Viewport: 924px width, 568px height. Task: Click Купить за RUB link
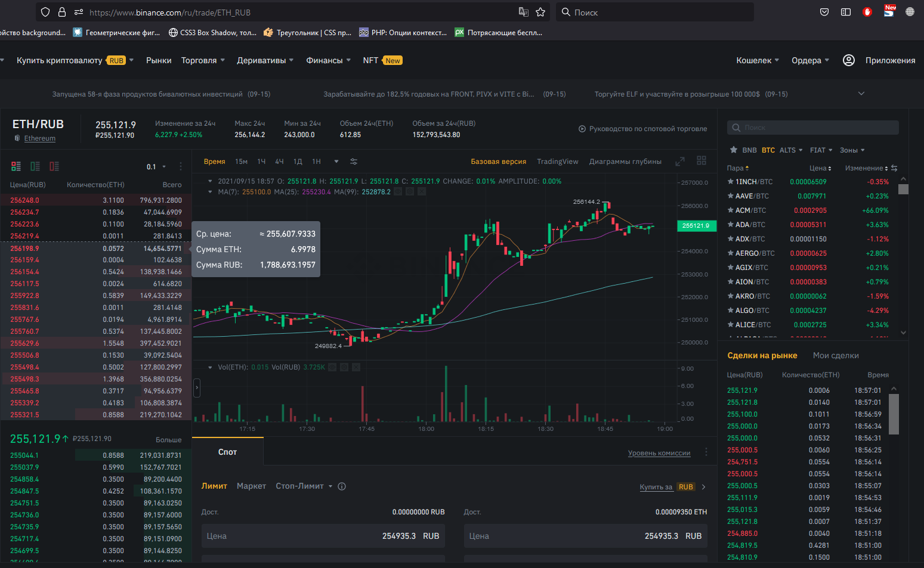667,487
